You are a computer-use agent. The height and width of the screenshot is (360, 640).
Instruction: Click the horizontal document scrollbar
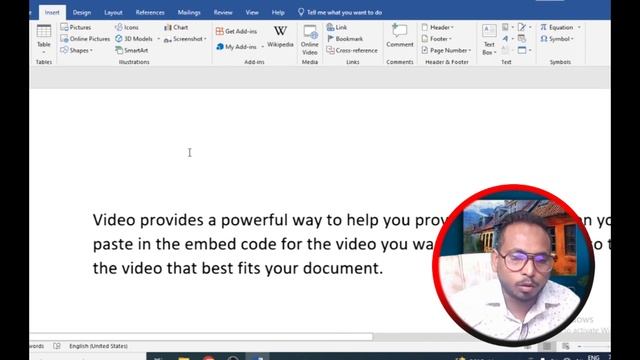tap(201, 337)
